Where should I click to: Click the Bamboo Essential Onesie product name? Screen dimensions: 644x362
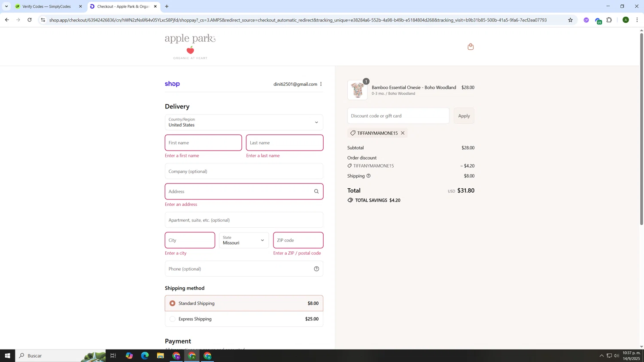[414, 87]
